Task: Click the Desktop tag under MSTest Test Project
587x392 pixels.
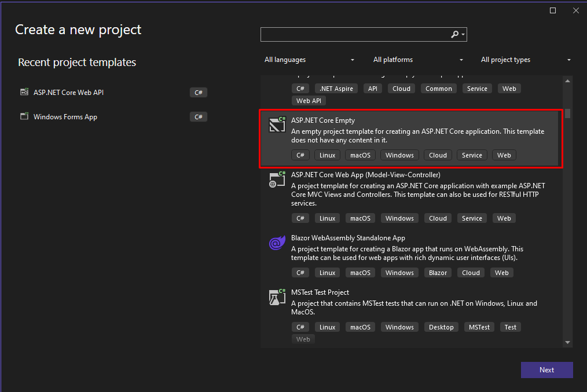Action: [x=441, y=327]
